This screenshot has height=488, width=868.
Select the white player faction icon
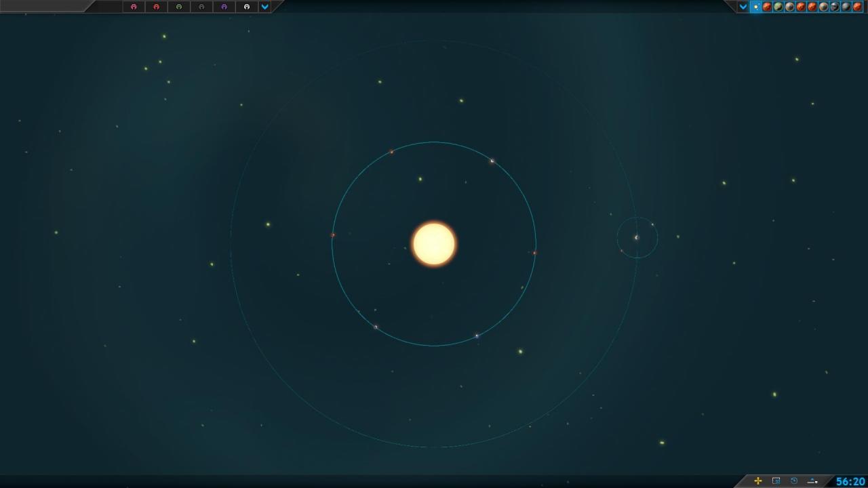(x=247, y=7)
